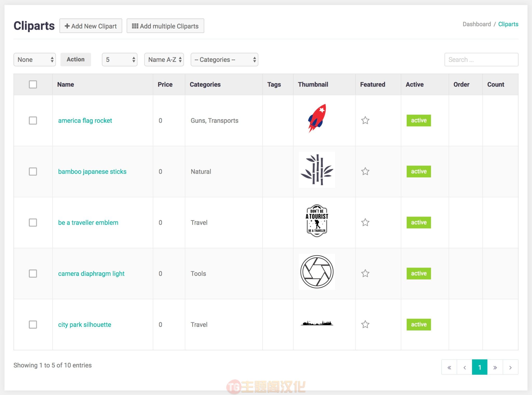This screenshot has width=532, height=395.
Task: Check the bamboo japanese sticks row checkbox
Action: [x=33, y=171]
